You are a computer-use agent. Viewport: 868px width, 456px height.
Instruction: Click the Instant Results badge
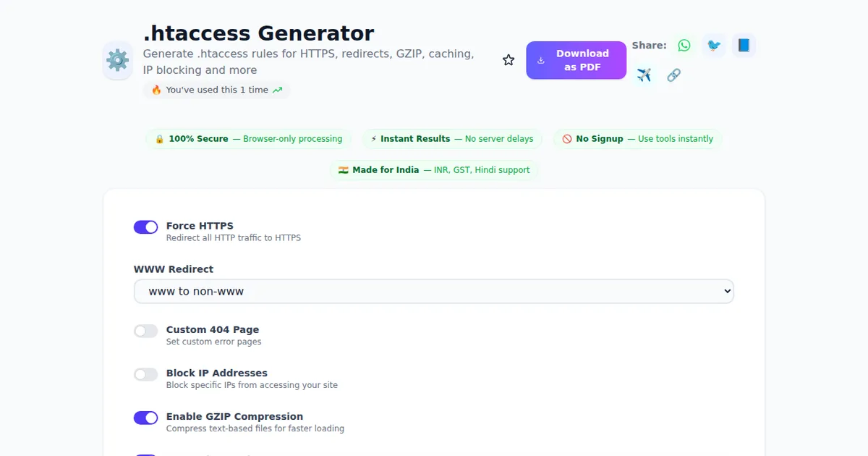[452, 139]
